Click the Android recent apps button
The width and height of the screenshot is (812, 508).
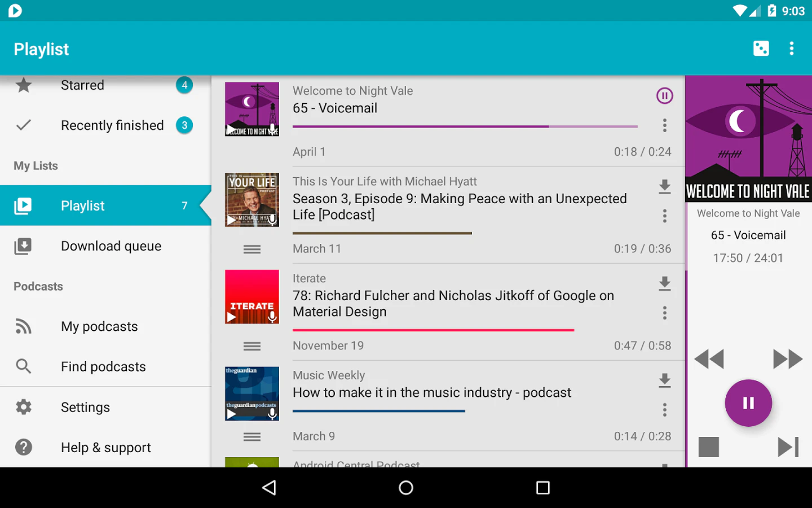(543, 488)
